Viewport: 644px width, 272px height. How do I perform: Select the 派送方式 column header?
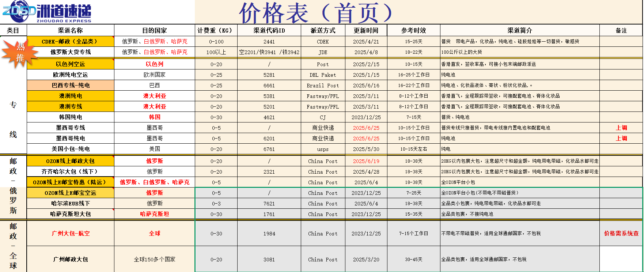pyautogui.click(x=323, y=30)
